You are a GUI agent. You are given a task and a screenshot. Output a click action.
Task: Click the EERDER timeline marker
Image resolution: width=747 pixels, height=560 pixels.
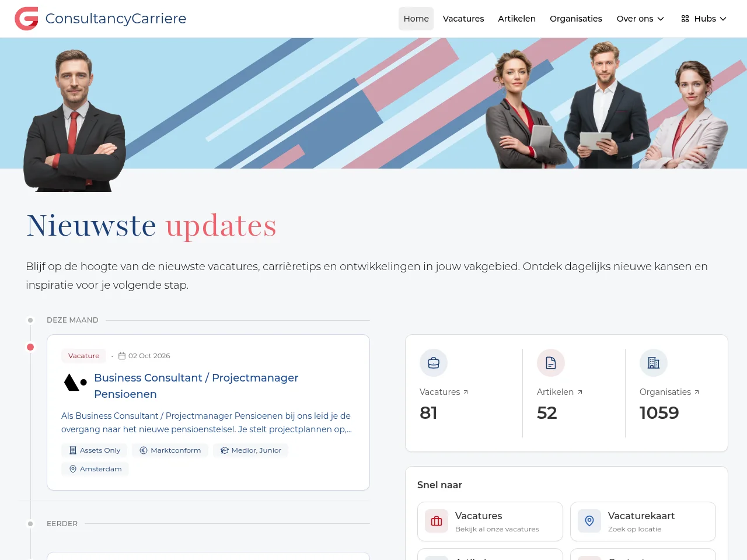tap(30, 524)
